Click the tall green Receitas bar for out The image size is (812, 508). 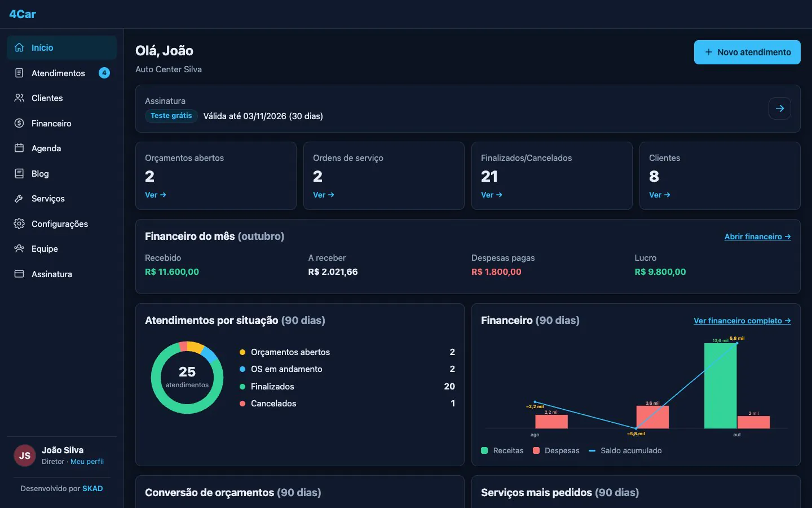tap(720, 386)
